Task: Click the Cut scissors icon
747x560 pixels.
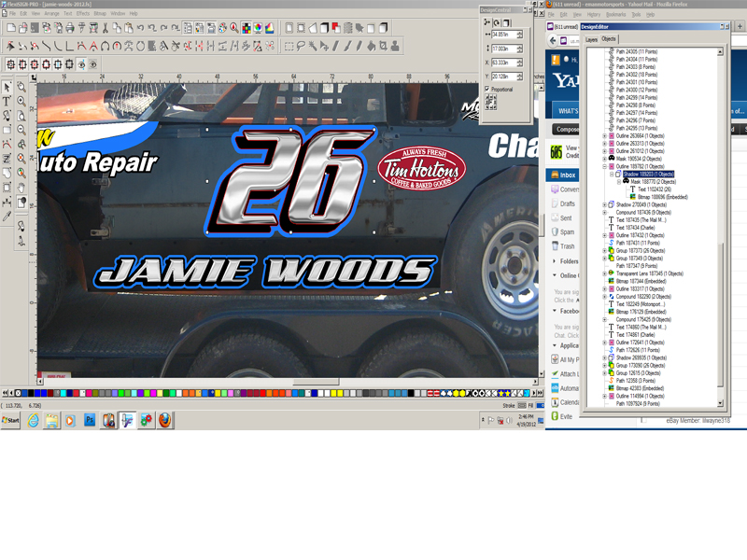Action: [x=106, y=28]
